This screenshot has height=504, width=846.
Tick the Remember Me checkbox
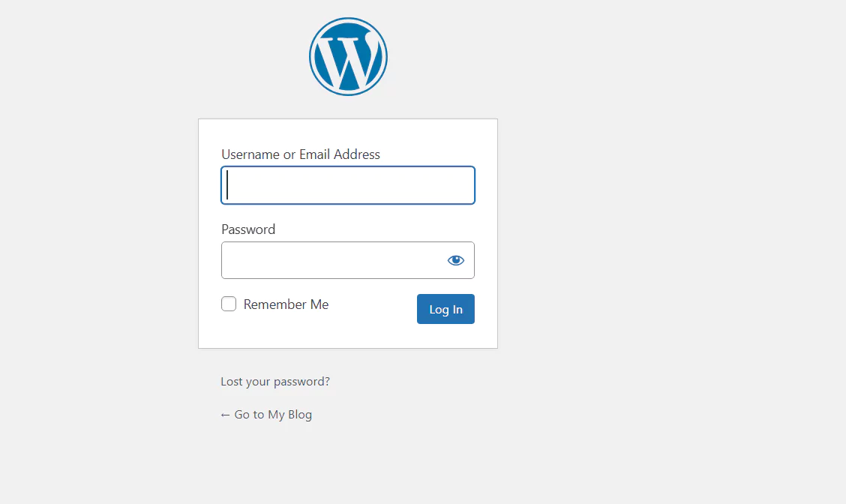point(229,304)
